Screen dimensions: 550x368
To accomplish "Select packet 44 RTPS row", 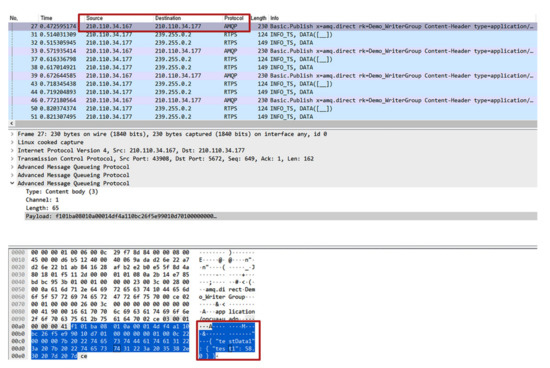I will click(x=273, y=92).
